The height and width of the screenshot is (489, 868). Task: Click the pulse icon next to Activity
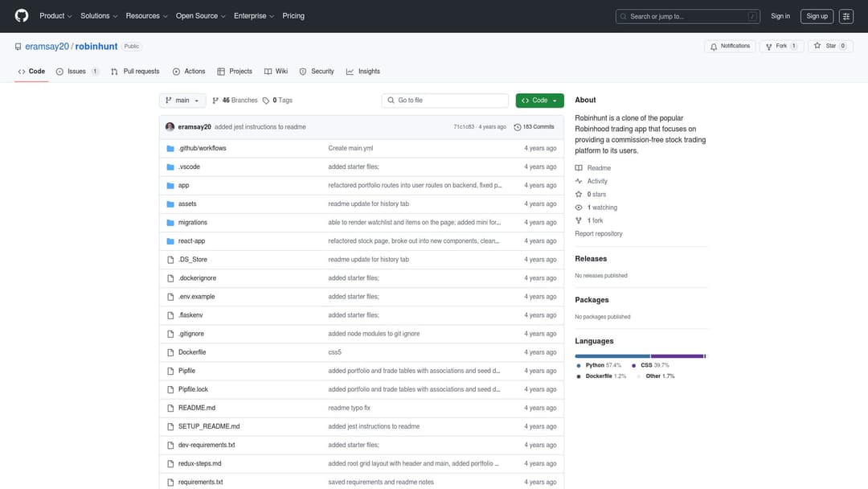click(x=579, y=181)
